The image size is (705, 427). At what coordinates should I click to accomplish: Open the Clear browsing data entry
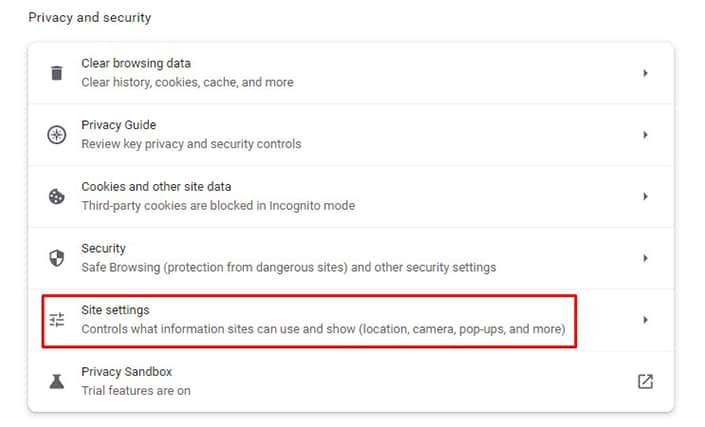pos(351,73)
